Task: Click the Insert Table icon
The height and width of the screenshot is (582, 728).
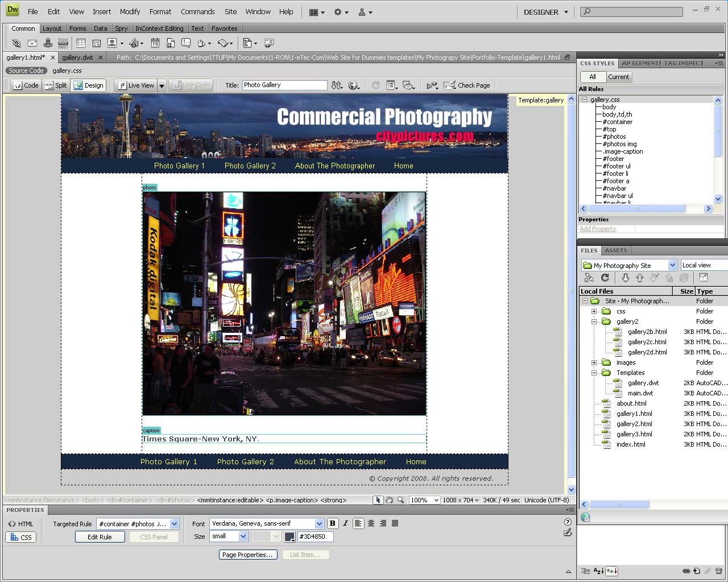Action: tap(81, 43)
